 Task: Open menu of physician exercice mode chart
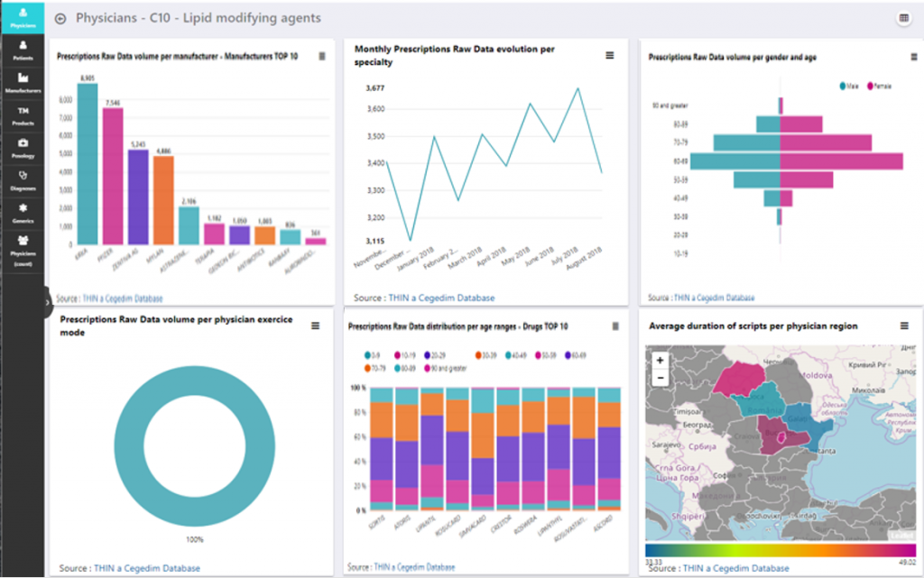315,326
